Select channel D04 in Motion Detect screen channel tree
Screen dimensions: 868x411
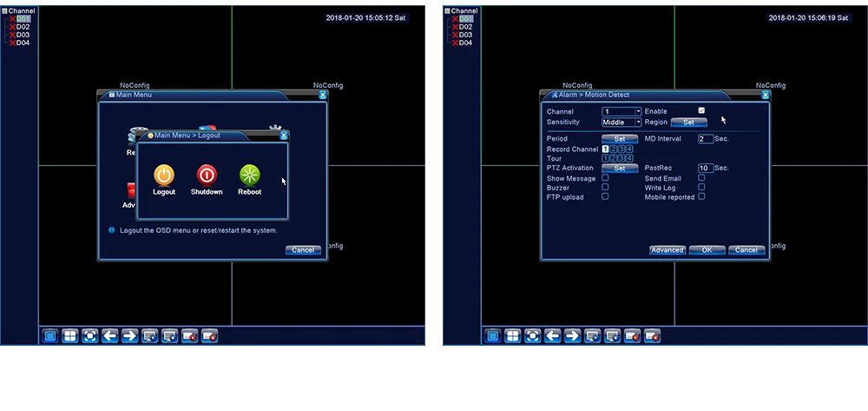tap(466, 43)
